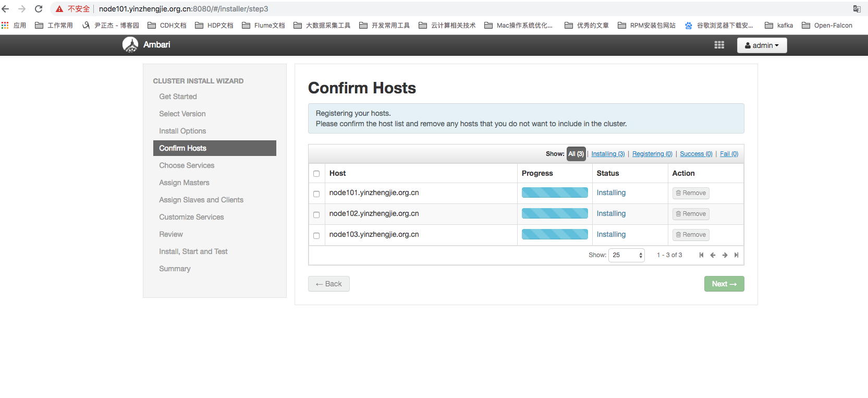
Task: Reload the page with refresh icon
Action: click(39, 9)
